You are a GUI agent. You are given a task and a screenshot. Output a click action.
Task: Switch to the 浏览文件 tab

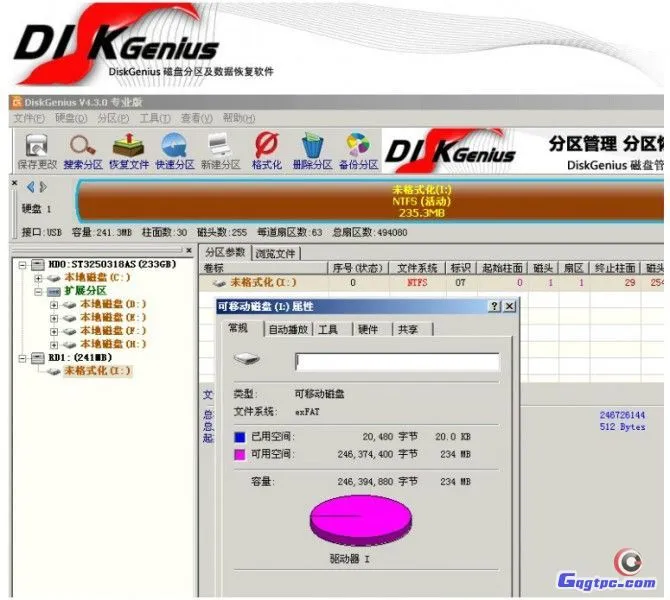pyautogui.click(x=275, y=253)
